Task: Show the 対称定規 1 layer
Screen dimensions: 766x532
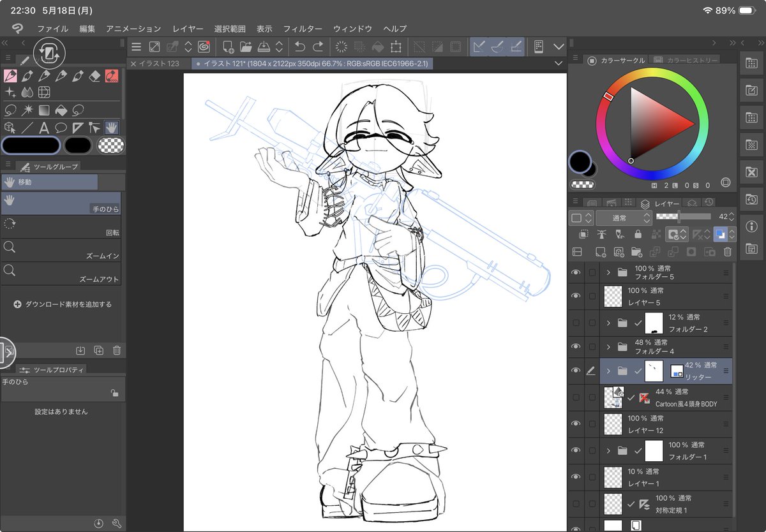Action: pyautogui.click(x=576, y=503)
